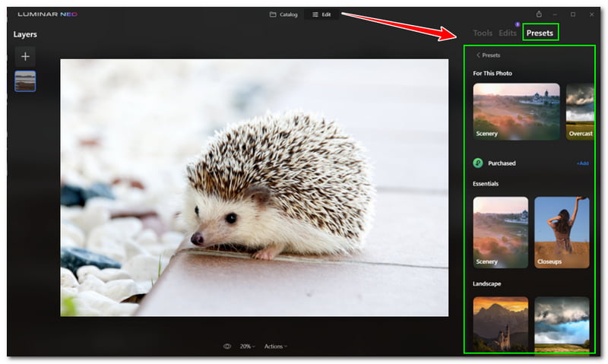Open the Closeups preset collection

click(x=562, y=232)
